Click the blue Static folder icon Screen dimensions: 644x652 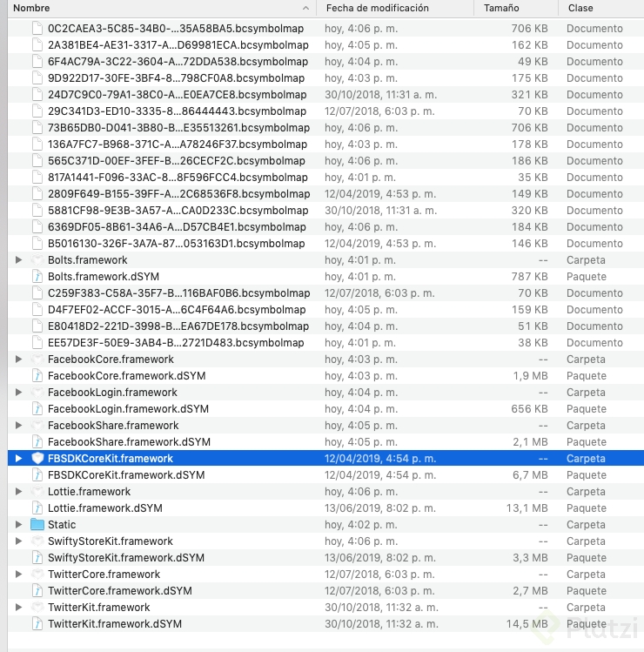37,524
